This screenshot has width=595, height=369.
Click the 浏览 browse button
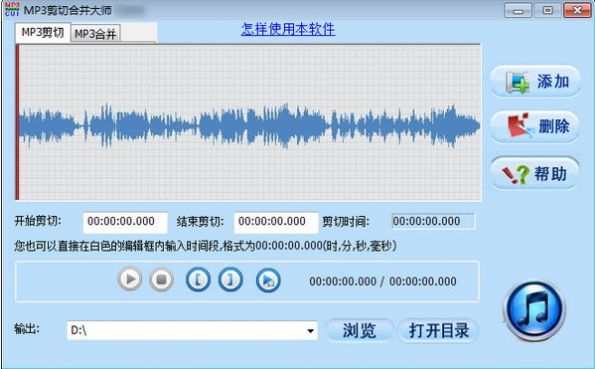(x=359, y=331)
